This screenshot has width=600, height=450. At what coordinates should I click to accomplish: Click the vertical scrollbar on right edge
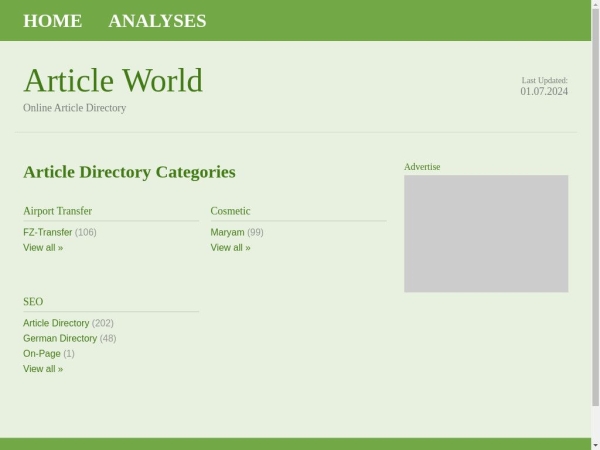click(595, 200)
